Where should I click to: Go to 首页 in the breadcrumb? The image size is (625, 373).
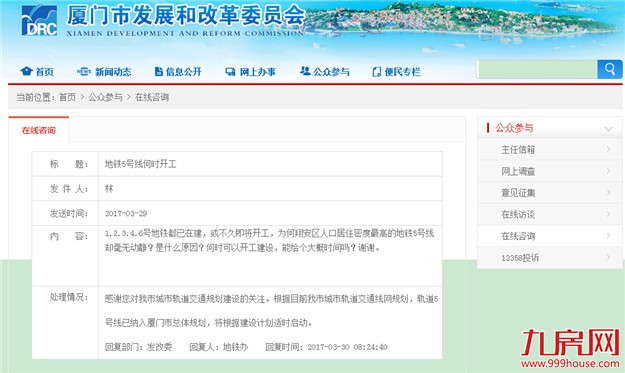(x=67, y=97)
